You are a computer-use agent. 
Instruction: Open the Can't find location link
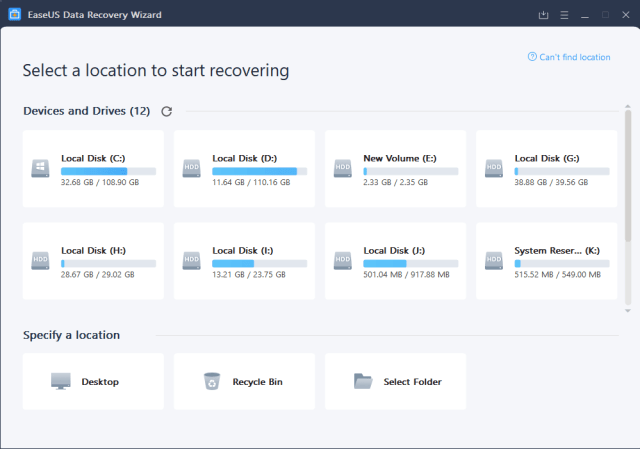coord(575,57)
